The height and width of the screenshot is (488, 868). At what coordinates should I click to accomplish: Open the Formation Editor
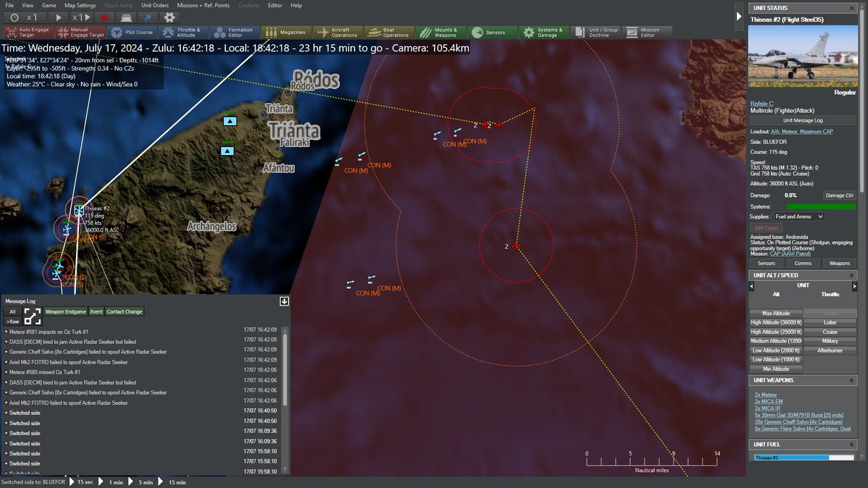click(234, 33)
